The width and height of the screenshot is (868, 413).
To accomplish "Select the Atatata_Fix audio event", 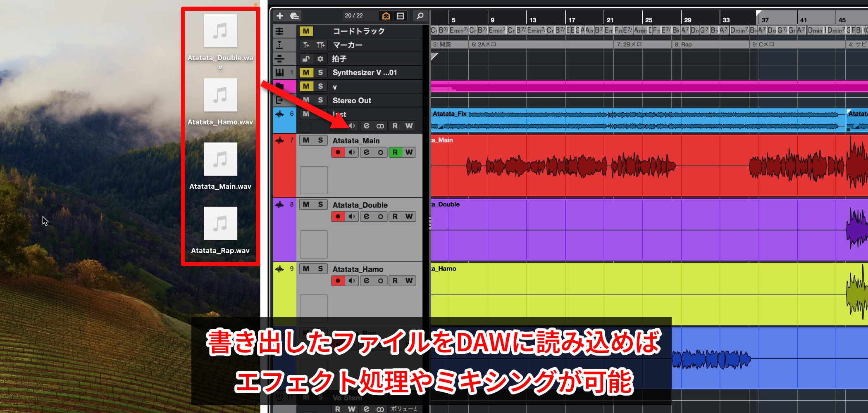I will click(638, 120).
